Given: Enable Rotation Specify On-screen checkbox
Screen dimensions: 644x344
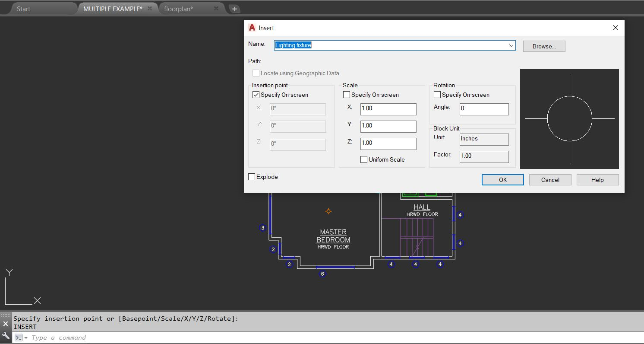Looking at the screenshot, I should 437,95.
